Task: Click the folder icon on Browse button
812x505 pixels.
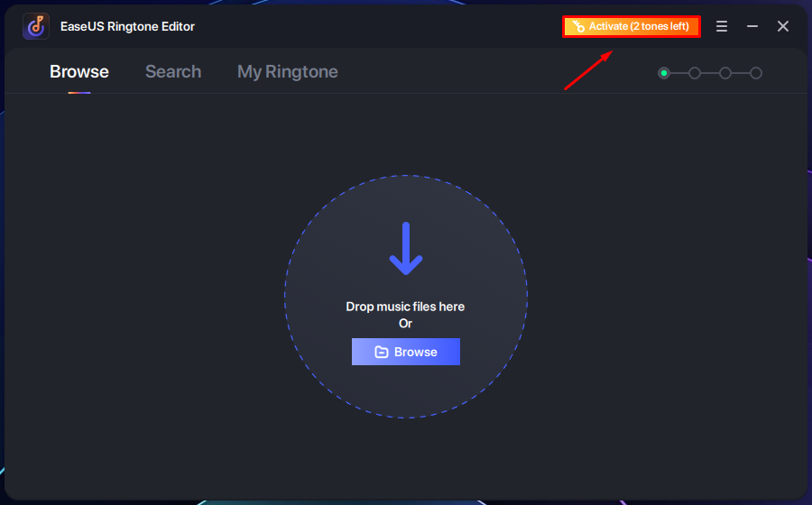Action: [382, 353]
